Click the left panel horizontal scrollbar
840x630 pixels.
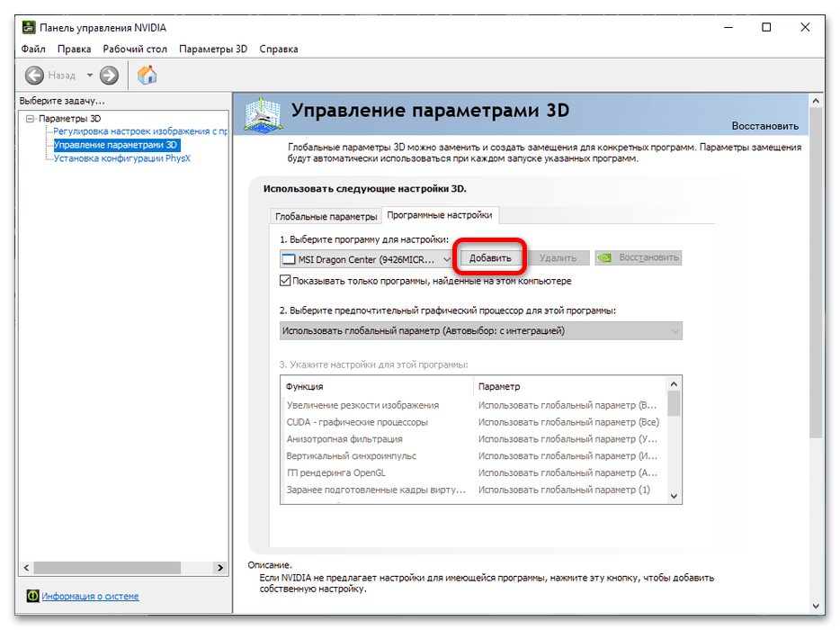(117, 568)
